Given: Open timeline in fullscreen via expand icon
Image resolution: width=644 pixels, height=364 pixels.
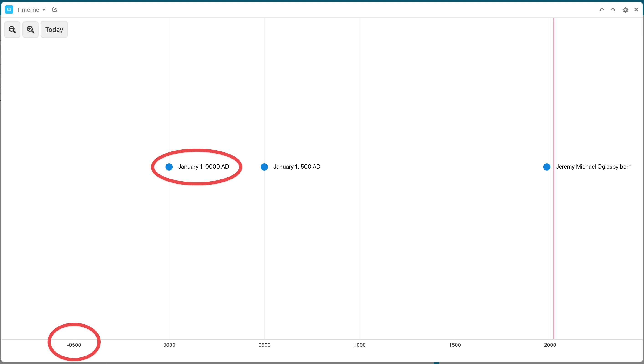Looking at the screenshot, I should [x=54, y=10].
